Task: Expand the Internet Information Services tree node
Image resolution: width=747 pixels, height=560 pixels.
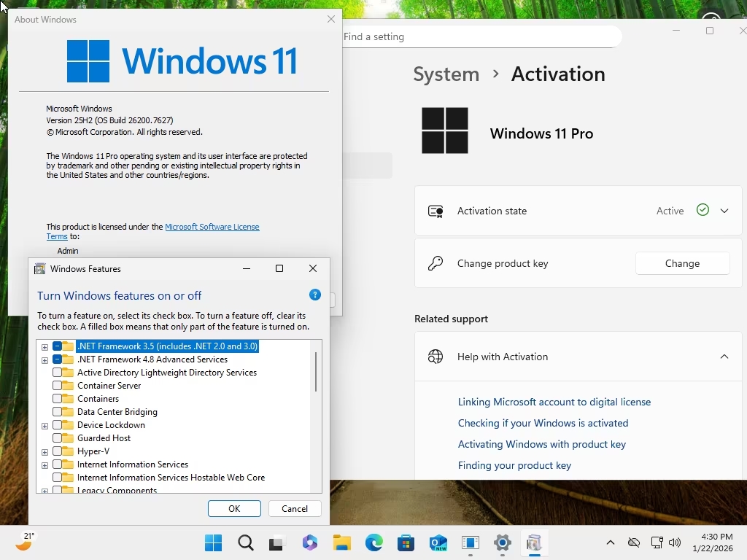Action: click(45, 465)
